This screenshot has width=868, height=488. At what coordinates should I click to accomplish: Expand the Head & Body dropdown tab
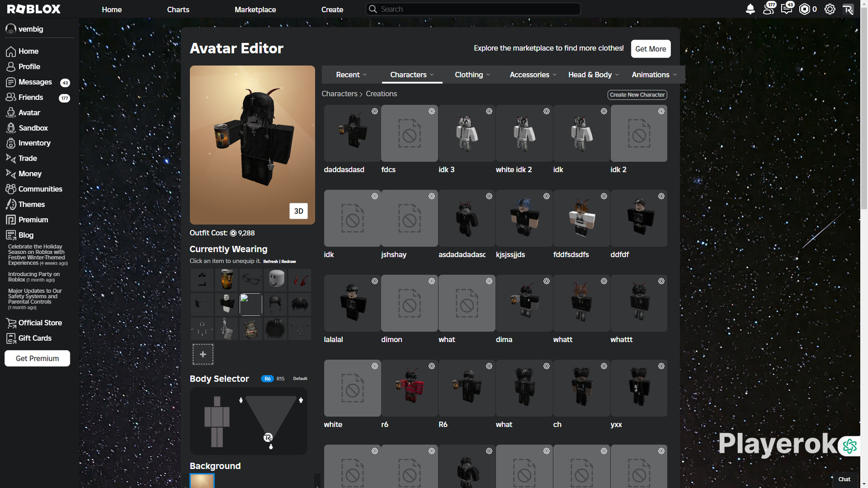pos(594,75)
